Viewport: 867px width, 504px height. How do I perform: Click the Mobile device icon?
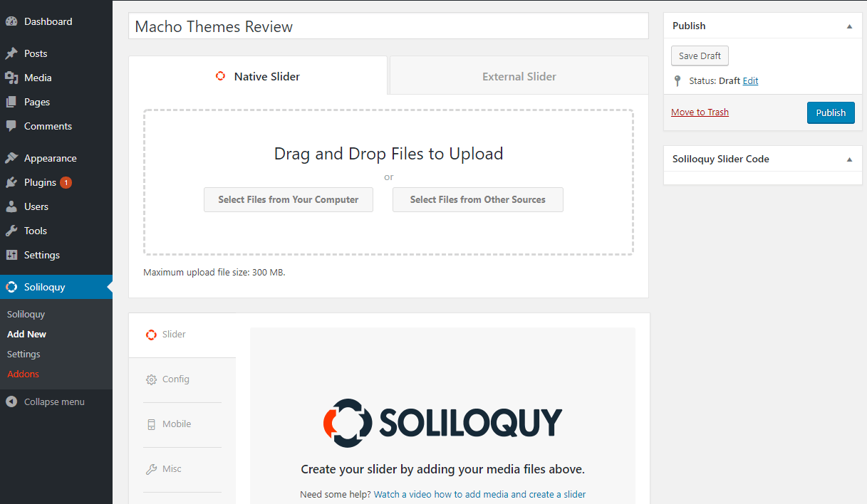[151, 424]
